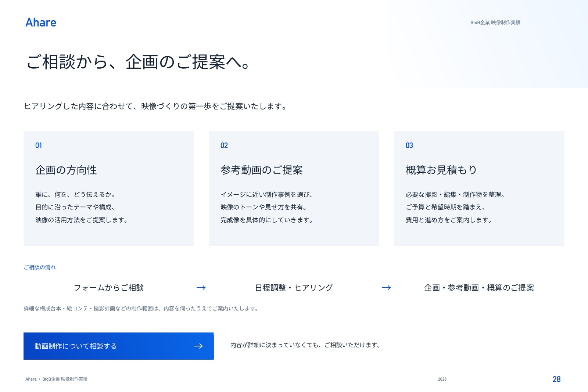This screenshot has width=588, height=392.
Task: Click the step 企画・参考動画・概算のご提案
Action: (x=479, y=288)
